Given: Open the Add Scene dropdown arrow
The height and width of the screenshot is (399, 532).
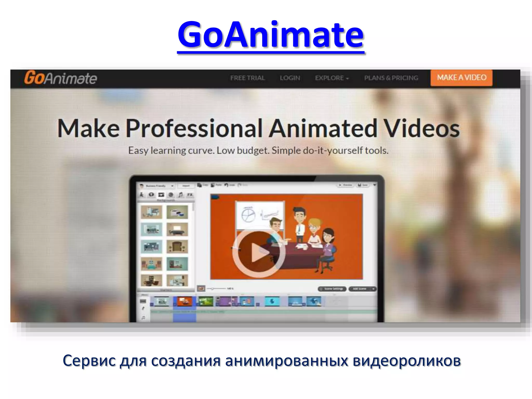Looking at the screenshot, I should tap(374, 289).
